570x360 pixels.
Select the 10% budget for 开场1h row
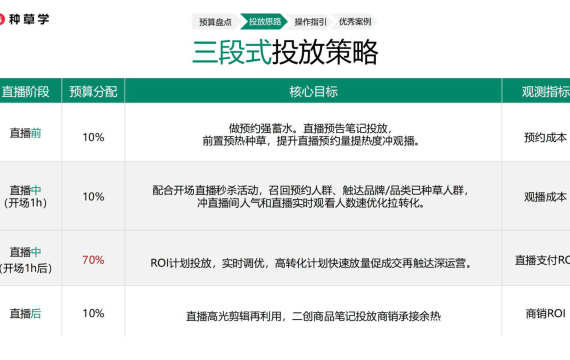point(93,197)
